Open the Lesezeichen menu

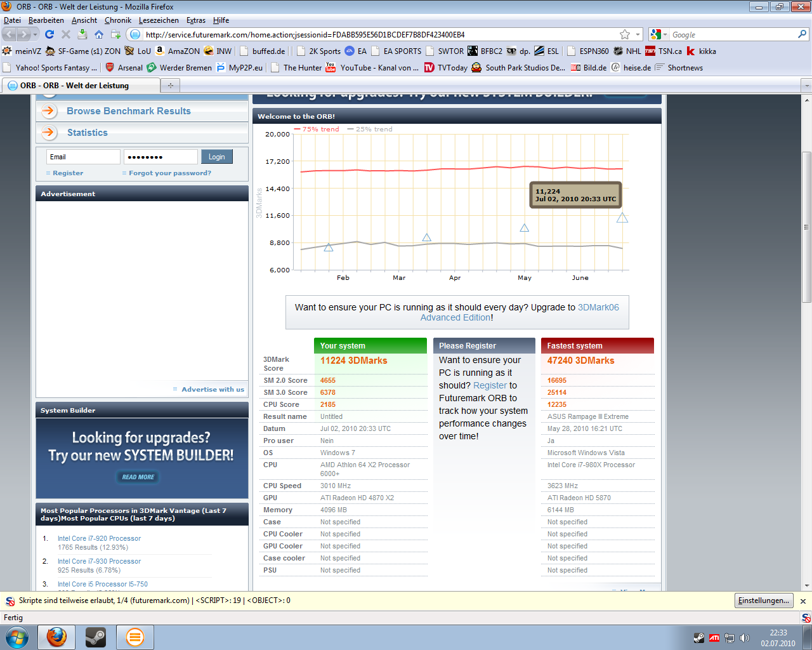point(159,20)
